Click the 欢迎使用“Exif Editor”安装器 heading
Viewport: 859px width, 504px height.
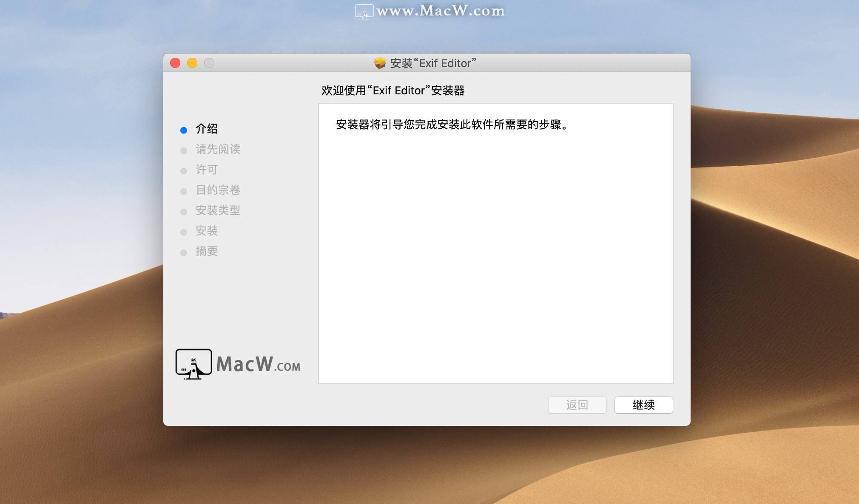(393, 91)
